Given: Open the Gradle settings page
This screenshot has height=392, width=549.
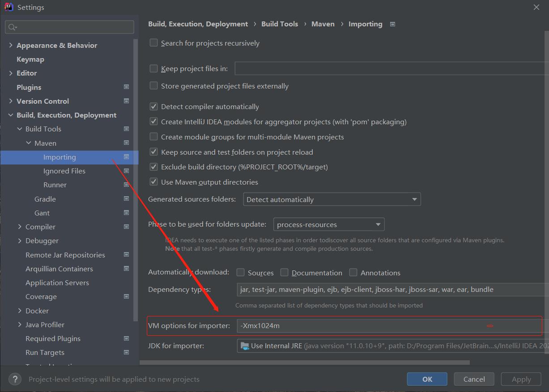Looking at the screenshot, I should pyautogui.click(x=45, y=199).
